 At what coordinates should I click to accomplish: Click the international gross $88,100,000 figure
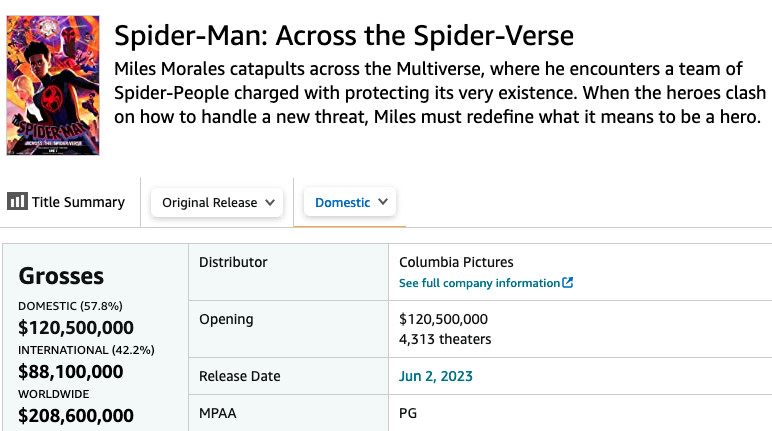click(70, 372)
